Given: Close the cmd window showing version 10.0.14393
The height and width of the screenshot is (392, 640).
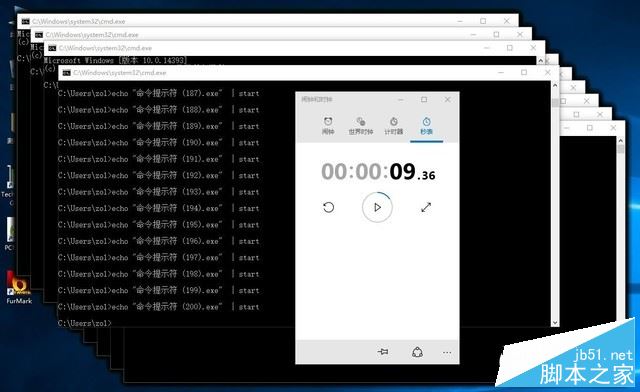Looking at the screenshot, I should point(533,48).
